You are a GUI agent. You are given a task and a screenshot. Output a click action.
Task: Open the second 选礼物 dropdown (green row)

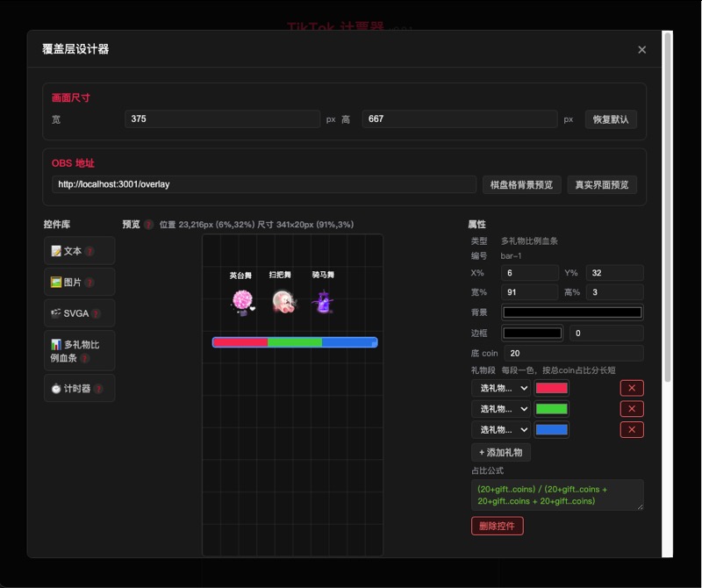(x=501, y=409)
